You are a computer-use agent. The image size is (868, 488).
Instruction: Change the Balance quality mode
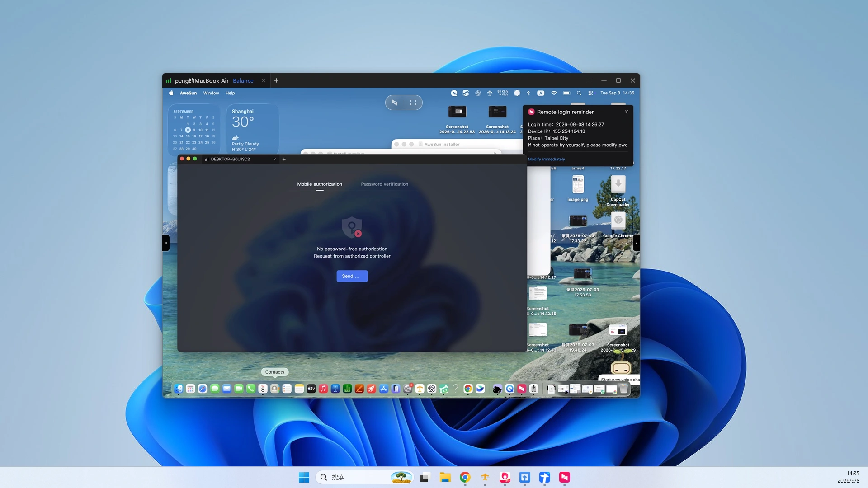243,81
